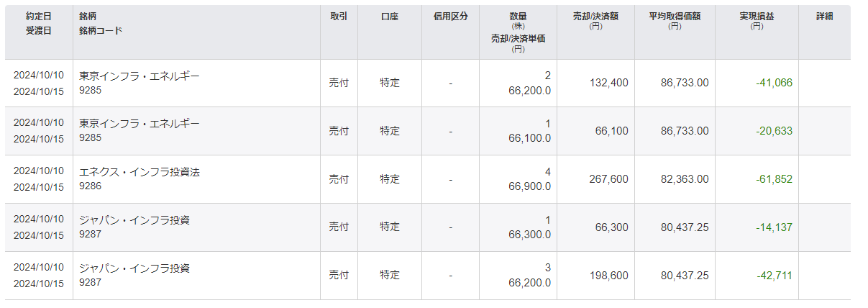
Task: Click the 口座 column header
Action: pos(390,16)
